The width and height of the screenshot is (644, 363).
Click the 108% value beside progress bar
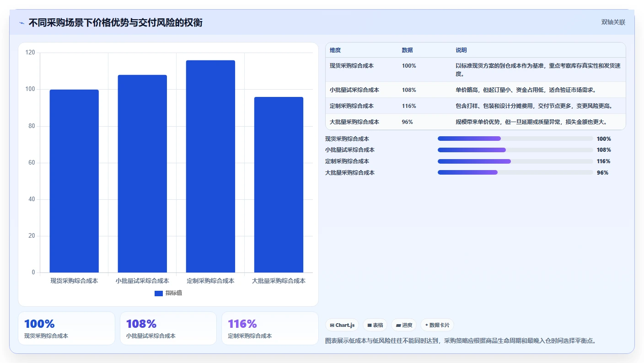(604, 150)
